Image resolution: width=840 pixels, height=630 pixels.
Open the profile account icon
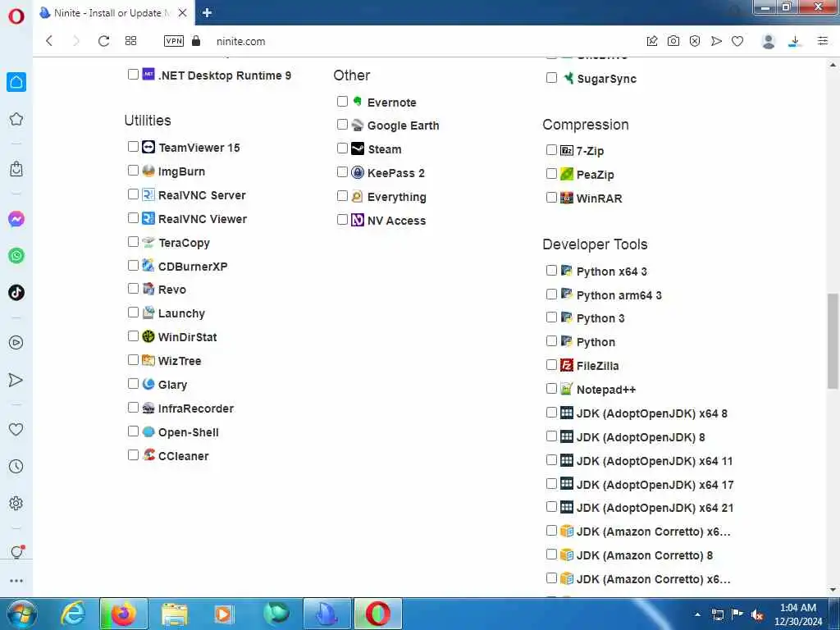(x=768, y=41)
